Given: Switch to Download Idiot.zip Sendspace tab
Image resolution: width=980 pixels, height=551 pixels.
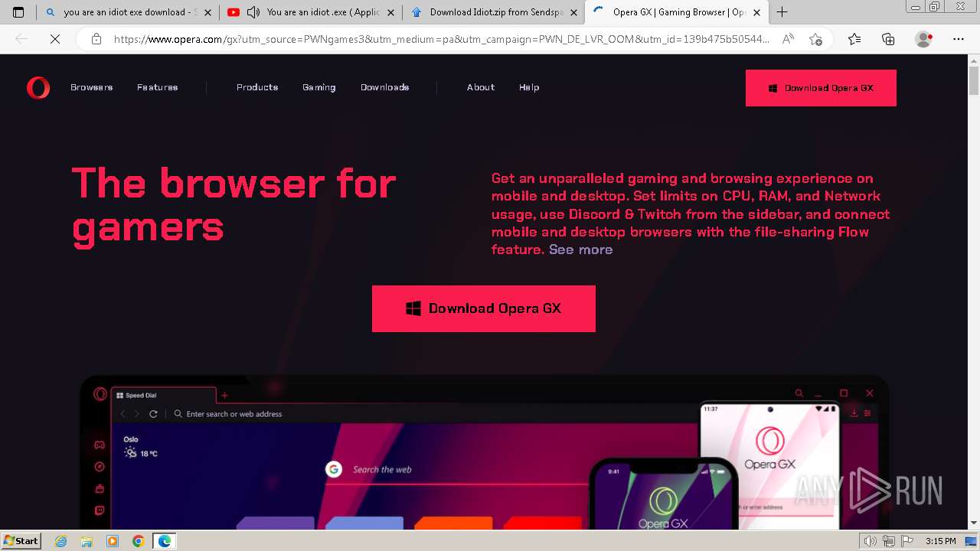Looking at the screenshot, I should pyautogui.click(x=494, y=12).
